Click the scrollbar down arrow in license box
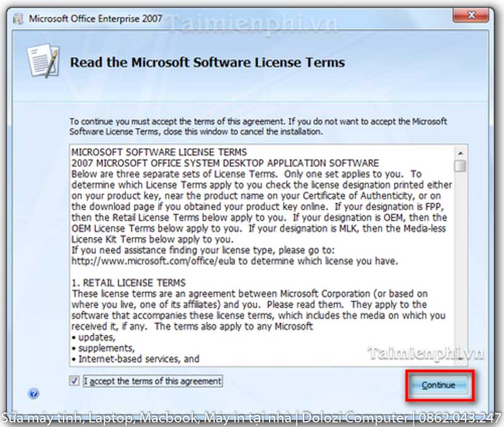This screenshot has height=427, width=504. (x=461, y=358)
